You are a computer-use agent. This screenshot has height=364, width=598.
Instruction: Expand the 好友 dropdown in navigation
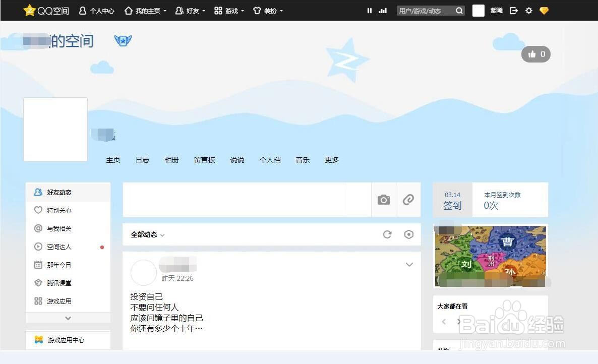tap(190, 11)
